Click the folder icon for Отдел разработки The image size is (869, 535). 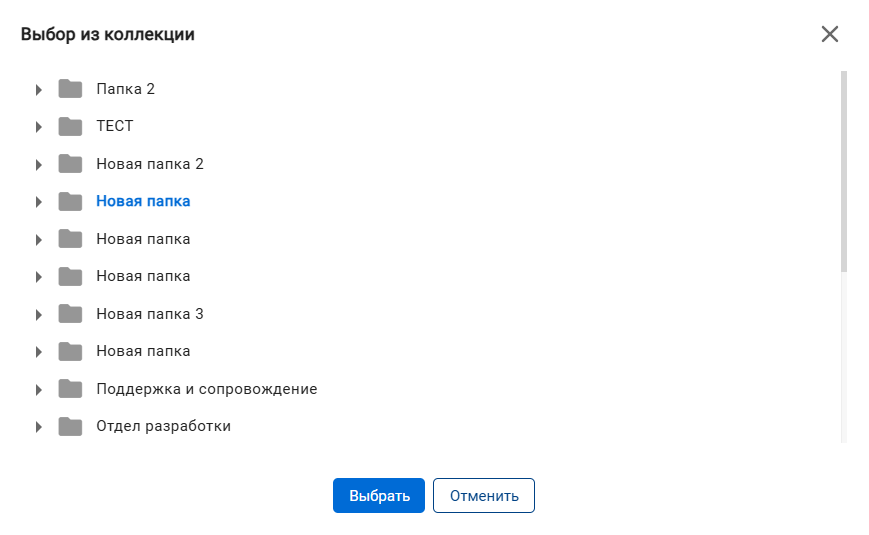click(70, 426)
